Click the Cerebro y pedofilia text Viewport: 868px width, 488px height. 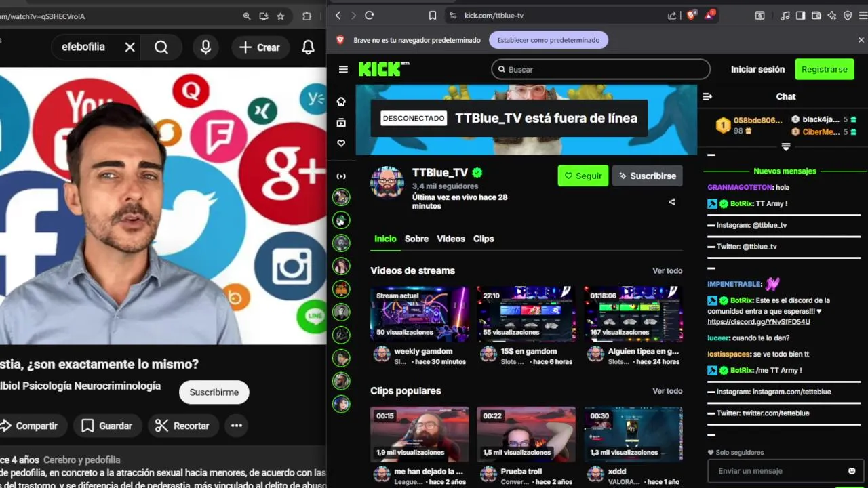point(82,460)
